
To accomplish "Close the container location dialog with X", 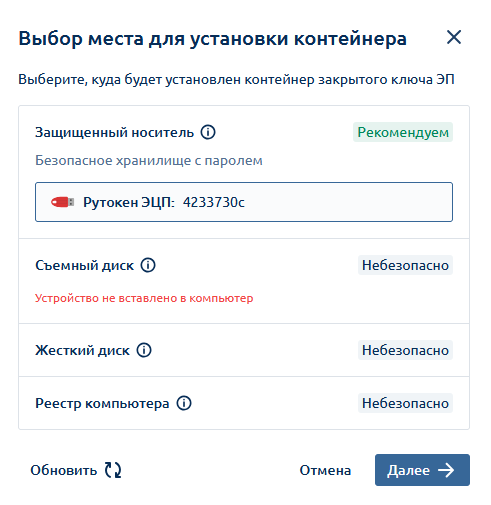I will click(454, 37).
